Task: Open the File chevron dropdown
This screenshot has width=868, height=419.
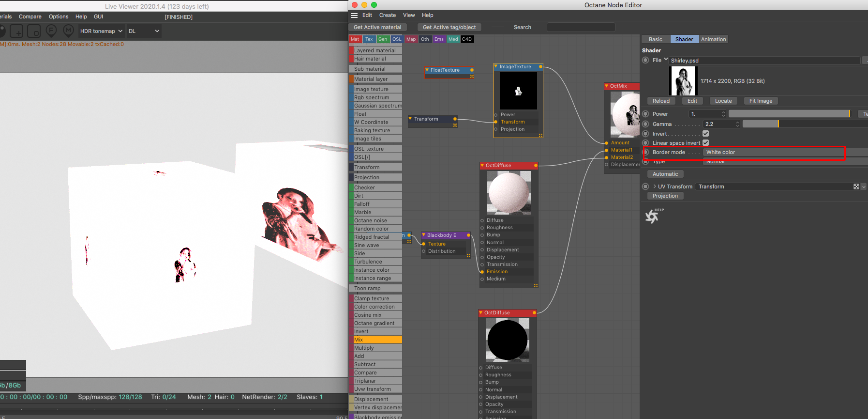Action: (x=666, y=60)
